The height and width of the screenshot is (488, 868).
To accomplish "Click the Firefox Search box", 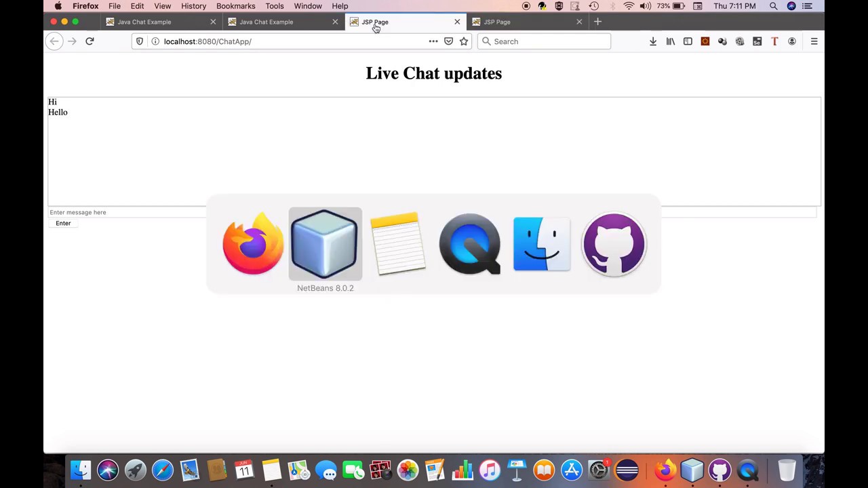I will point(544,41).
